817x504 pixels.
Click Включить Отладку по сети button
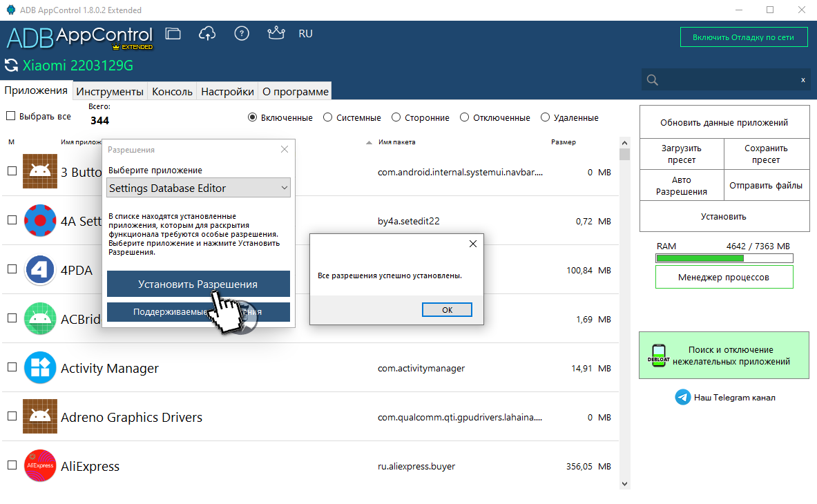[x=744, y=37]
